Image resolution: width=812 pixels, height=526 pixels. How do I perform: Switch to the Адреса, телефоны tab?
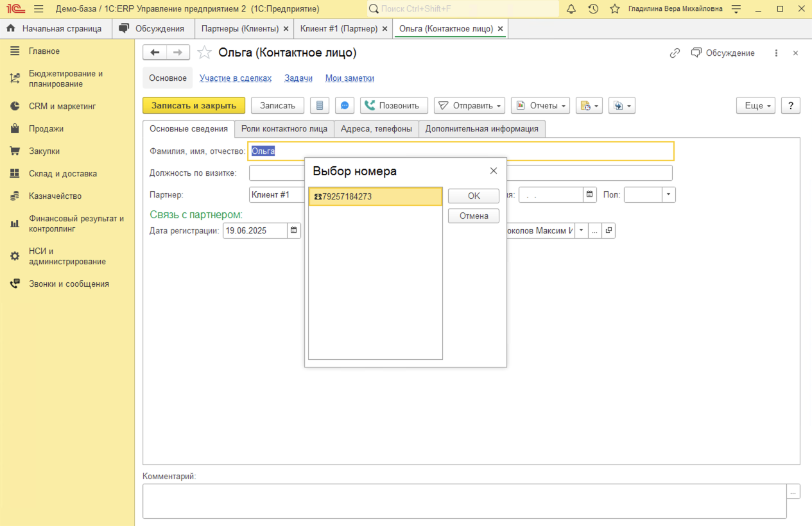(376, 129)
